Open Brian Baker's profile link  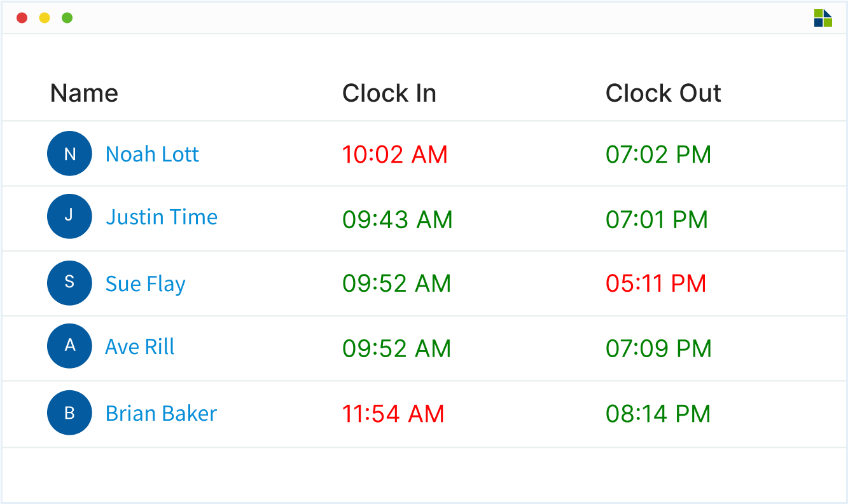click(162, 413)
